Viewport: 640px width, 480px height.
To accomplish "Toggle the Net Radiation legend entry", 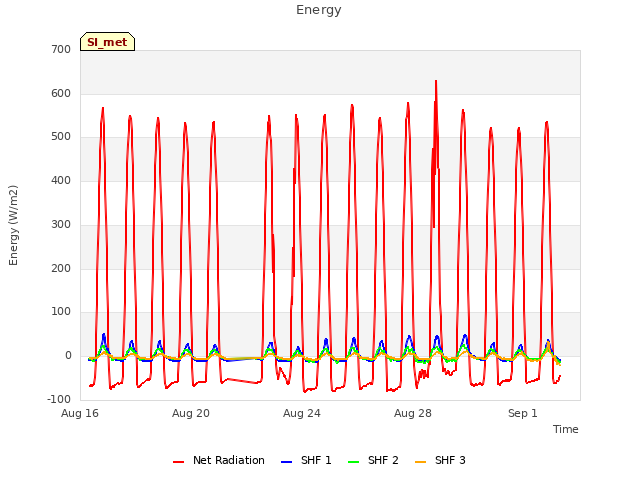I will [x=219, y=460].
